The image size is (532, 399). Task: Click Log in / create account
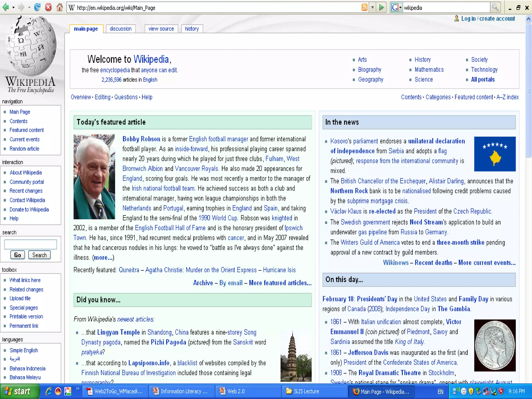tap(488, 19)
